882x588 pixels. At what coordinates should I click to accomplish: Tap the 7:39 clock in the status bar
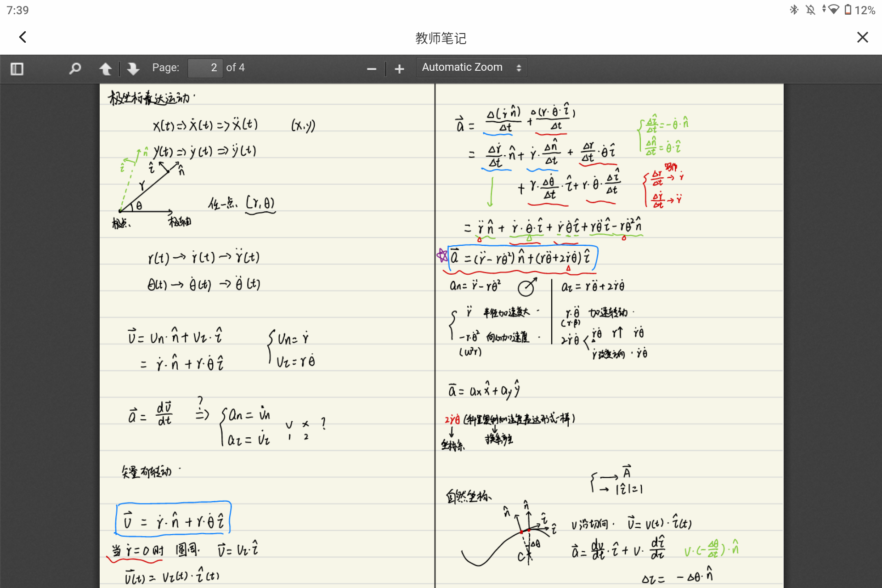[17, 10]
